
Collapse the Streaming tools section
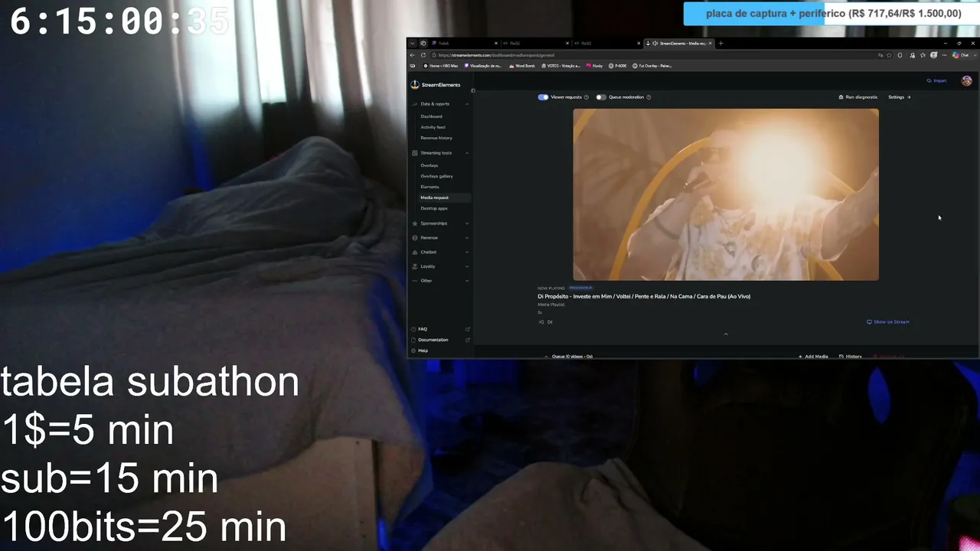pos(440,153)
